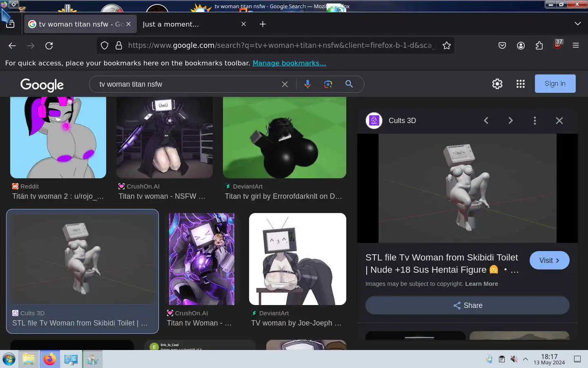Close the Cults 3D preview panel

[x=559, y=121]
